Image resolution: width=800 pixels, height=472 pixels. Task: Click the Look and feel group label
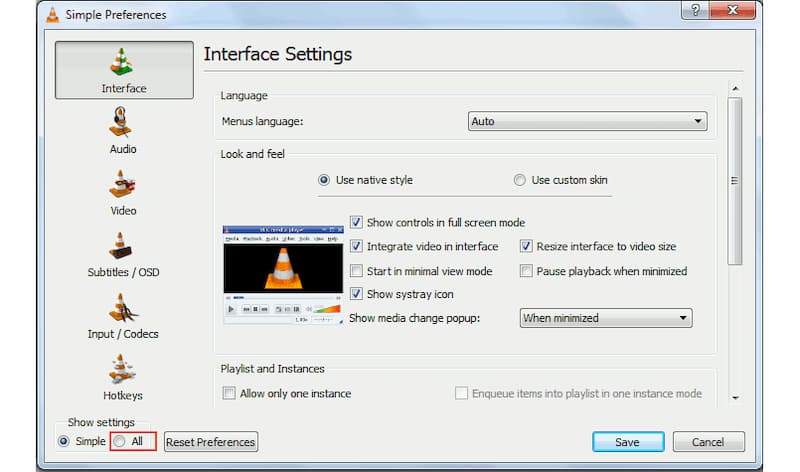253,154
